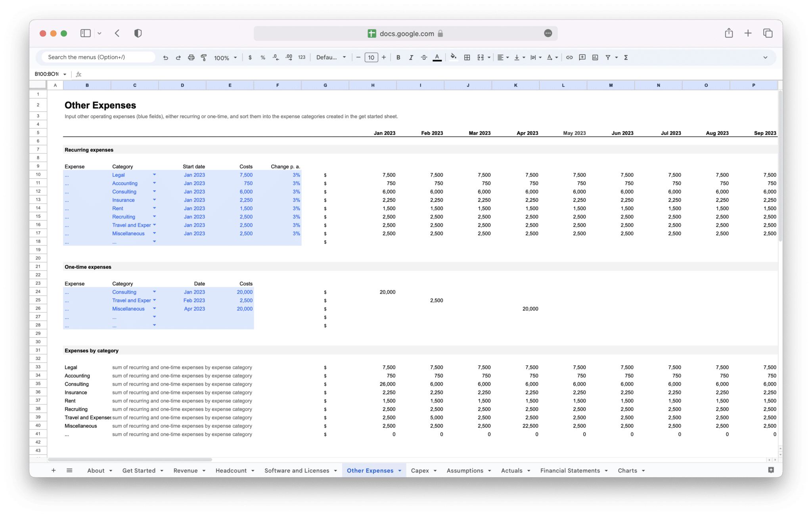Open the functions (sigma) menu

626,57
